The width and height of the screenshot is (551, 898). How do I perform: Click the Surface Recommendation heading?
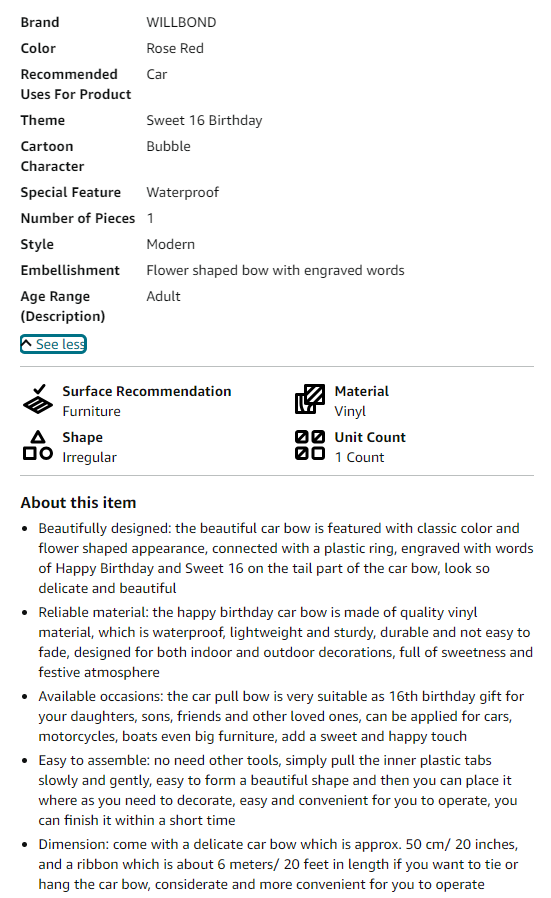(x=147, y=391)
